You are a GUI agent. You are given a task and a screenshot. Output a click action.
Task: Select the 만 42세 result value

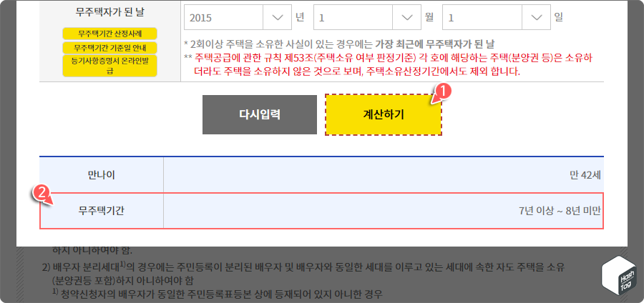585,176
